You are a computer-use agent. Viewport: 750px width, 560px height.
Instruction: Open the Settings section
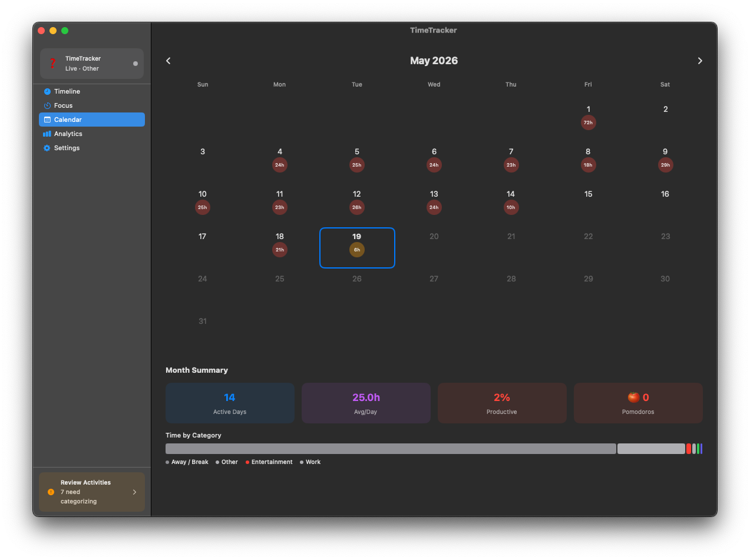pos(92,148)
